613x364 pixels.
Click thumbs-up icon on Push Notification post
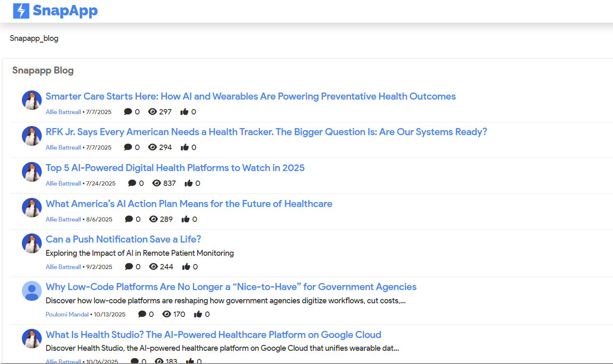[186, 266]
